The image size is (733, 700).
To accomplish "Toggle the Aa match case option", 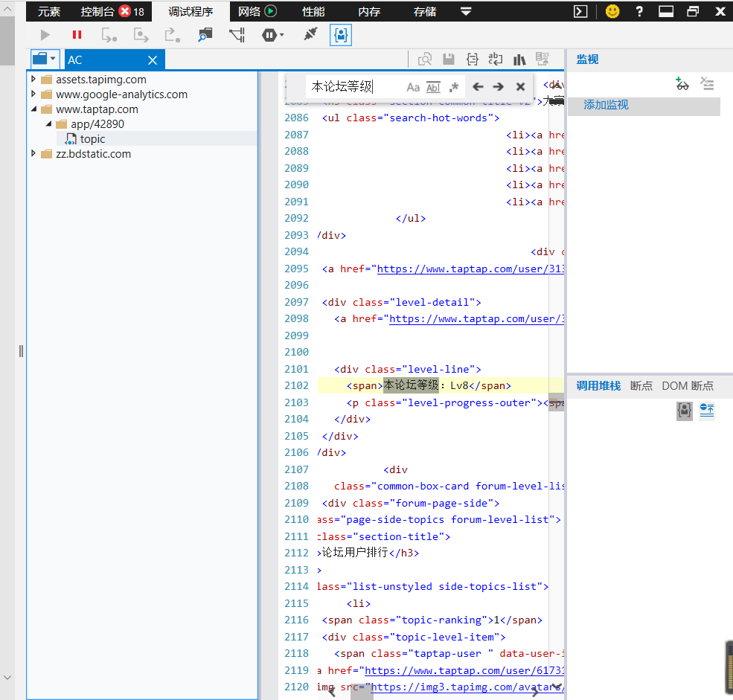I will coord(413,87).
